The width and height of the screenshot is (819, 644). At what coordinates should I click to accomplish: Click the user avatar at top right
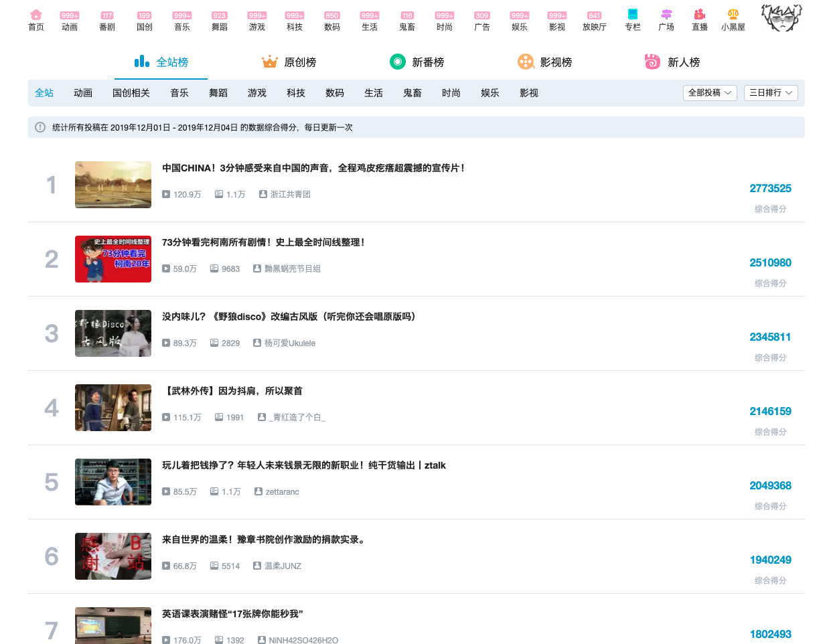click(x=781, y=19)
